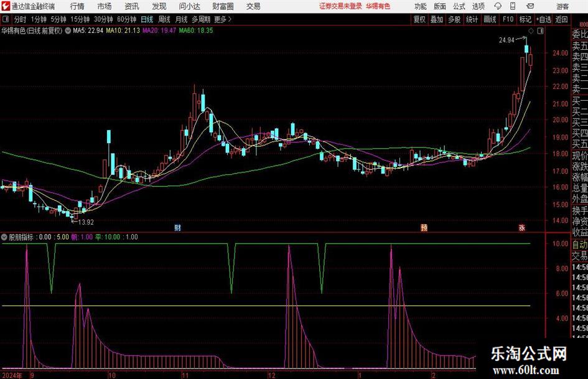This screenshot has width=588, height=379.
Task: Open the 版面 menu
Action: point(440,6)
